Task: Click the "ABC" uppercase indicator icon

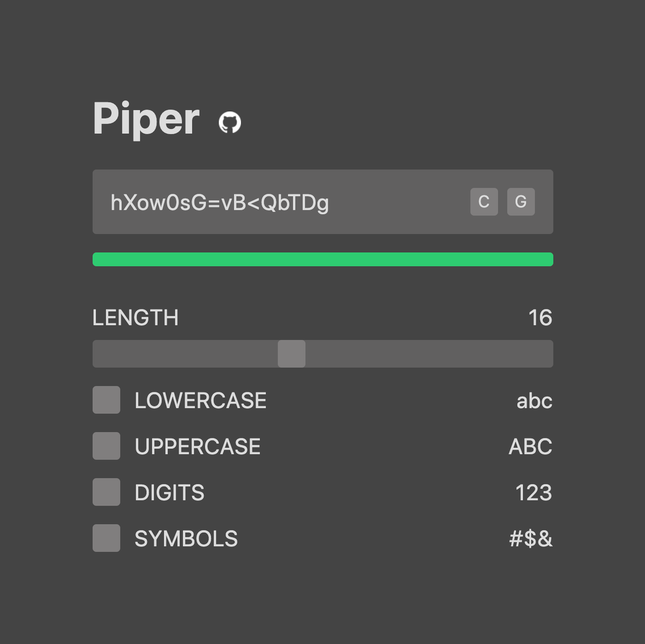Action: [530, 446]
